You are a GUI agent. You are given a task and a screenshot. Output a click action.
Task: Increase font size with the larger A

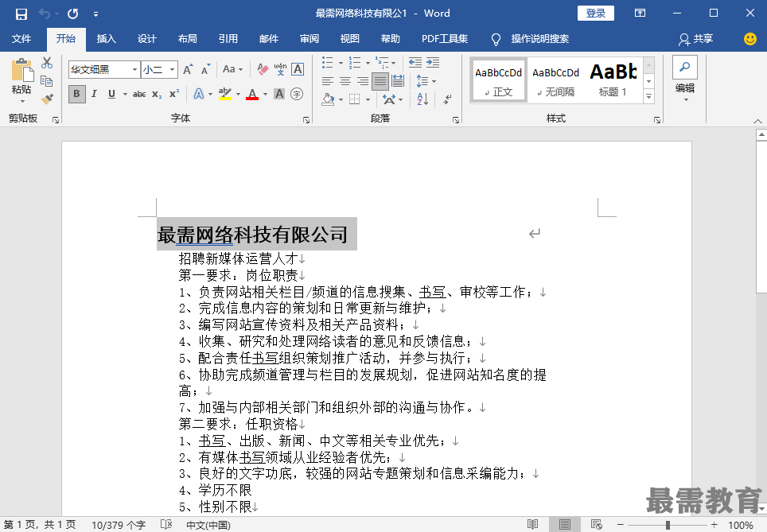coord(188,69)
